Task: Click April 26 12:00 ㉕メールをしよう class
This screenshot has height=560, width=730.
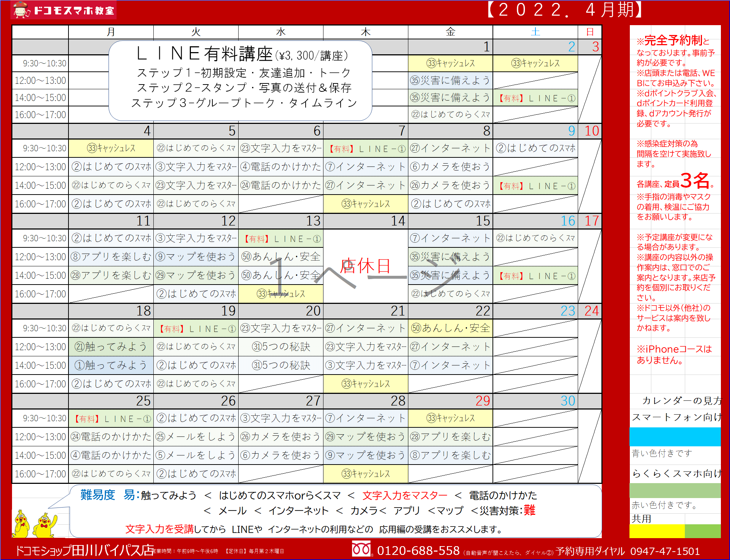Action: (x=196, y=436)
